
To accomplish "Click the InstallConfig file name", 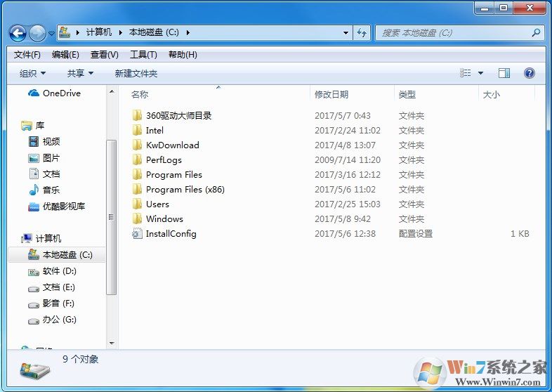I will 171,233.
